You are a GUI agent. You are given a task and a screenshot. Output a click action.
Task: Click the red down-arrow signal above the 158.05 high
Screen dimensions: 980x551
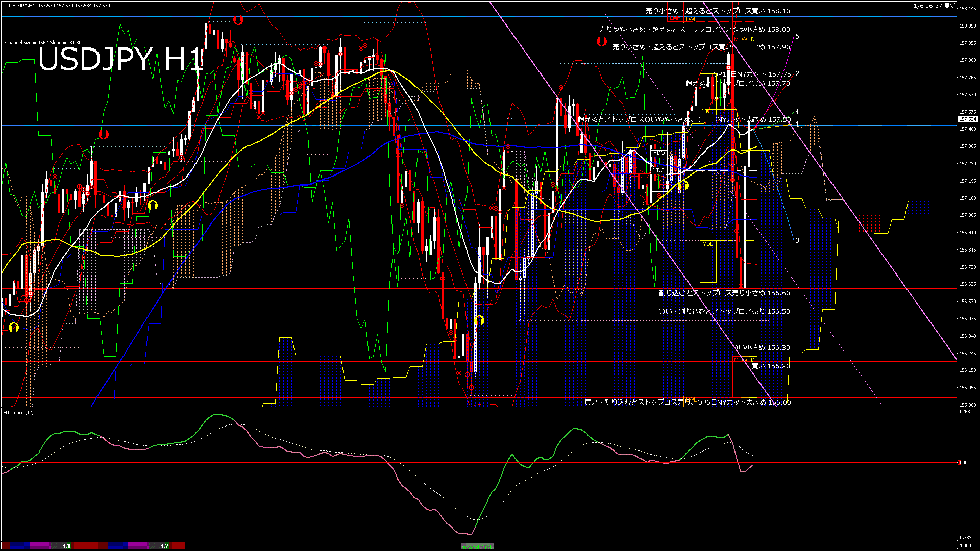coord(238,20)
